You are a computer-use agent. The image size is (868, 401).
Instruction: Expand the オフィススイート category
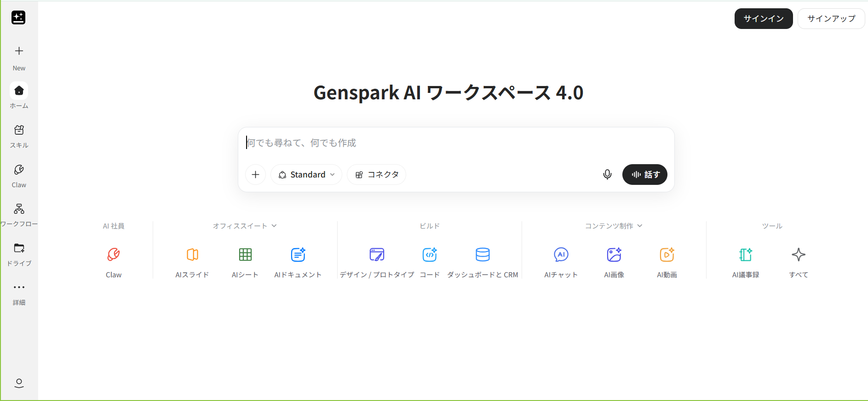tap(245, 226)
